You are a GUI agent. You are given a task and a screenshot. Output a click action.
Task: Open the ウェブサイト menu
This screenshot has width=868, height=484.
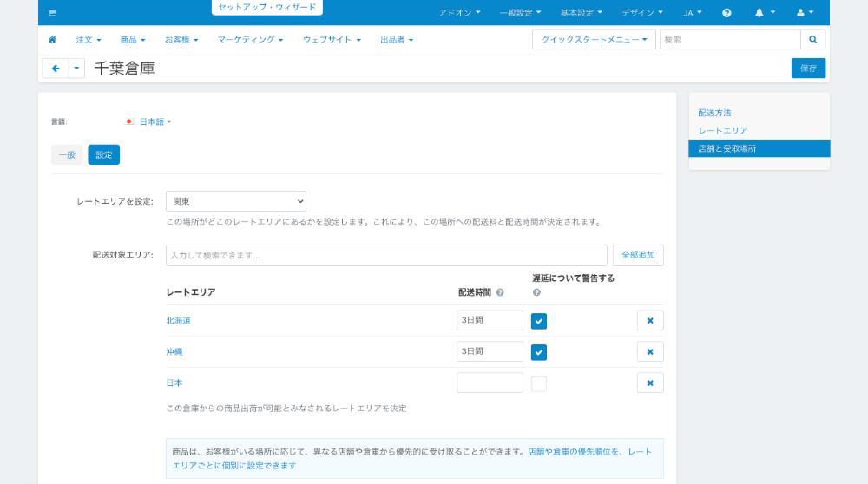point(332,40)
